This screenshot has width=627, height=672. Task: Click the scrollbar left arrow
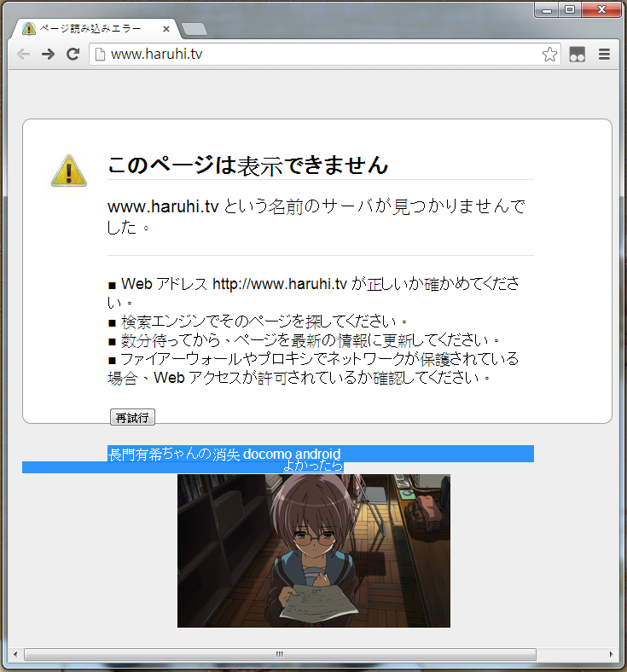click(15, 654)
